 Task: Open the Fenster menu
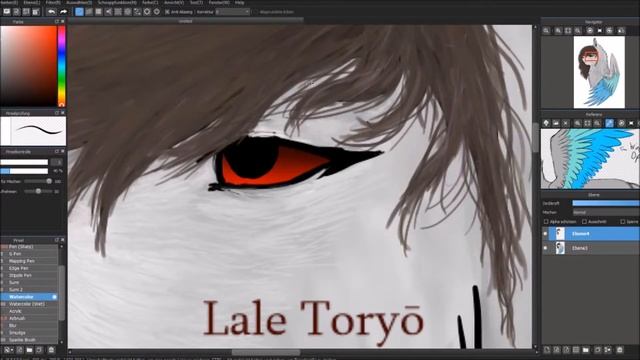pos(219,2)
